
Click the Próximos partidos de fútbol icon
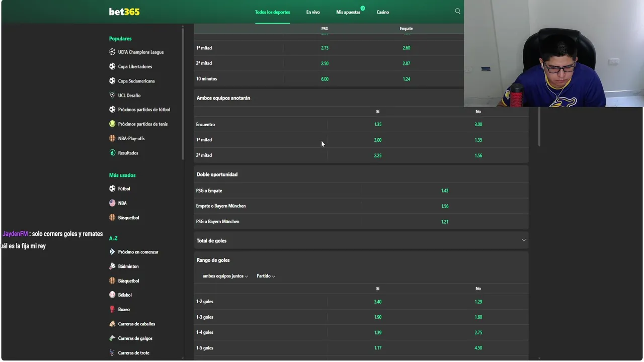click(112, 109)
